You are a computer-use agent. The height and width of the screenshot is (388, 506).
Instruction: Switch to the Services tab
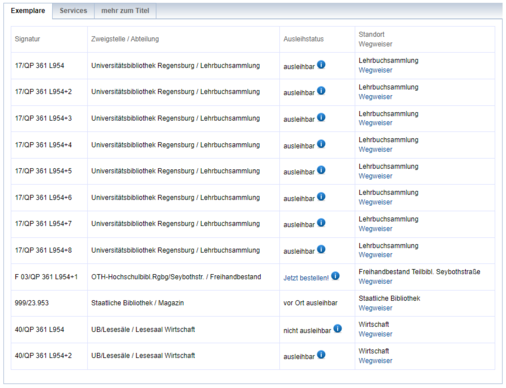coord(73,11)
